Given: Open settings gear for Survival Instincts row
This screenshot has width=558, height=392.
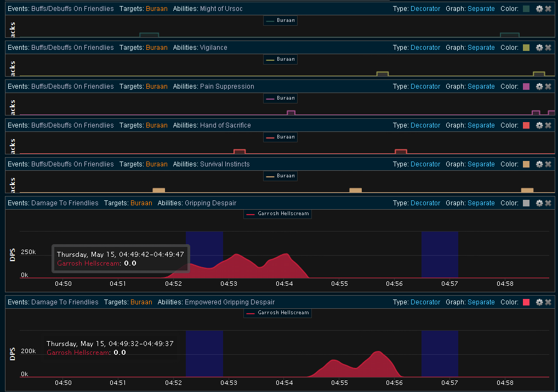Looking at the screenshot, I should point(539,164).
